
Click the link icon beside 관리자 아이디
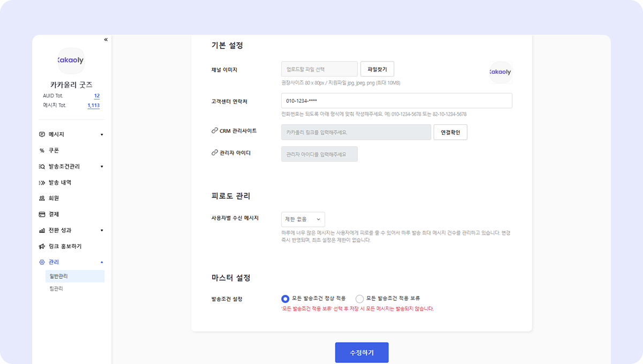pos(214,153)
